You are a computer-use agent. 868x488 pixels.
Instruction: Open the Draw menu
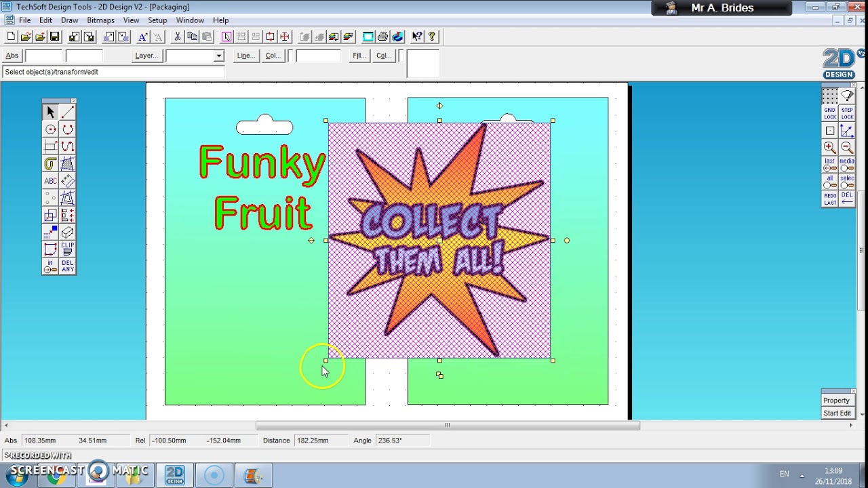click(69, 20)
